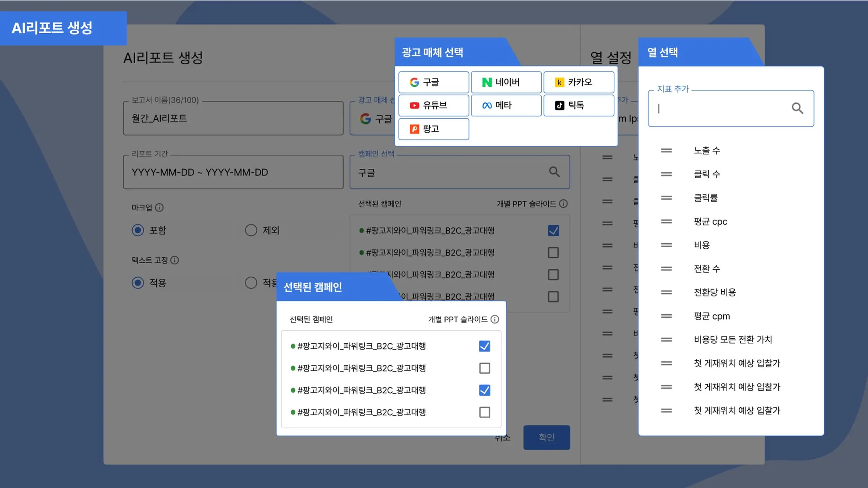Image resolution: width=868 pixels, height=488 pixels.
Task: Check the second campaign checkbox in popup
Action: tap(484, 368)
